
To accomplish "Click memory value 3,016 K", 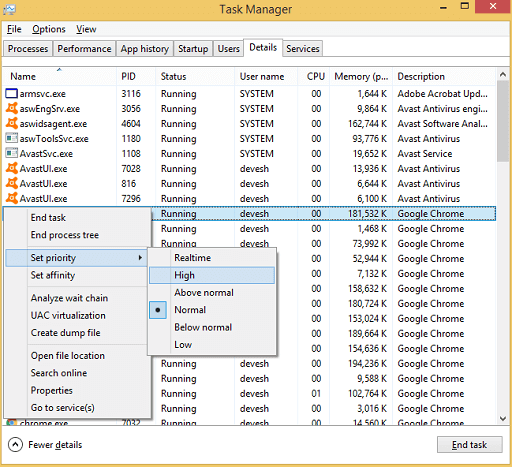I will click(x=372, y=408).
